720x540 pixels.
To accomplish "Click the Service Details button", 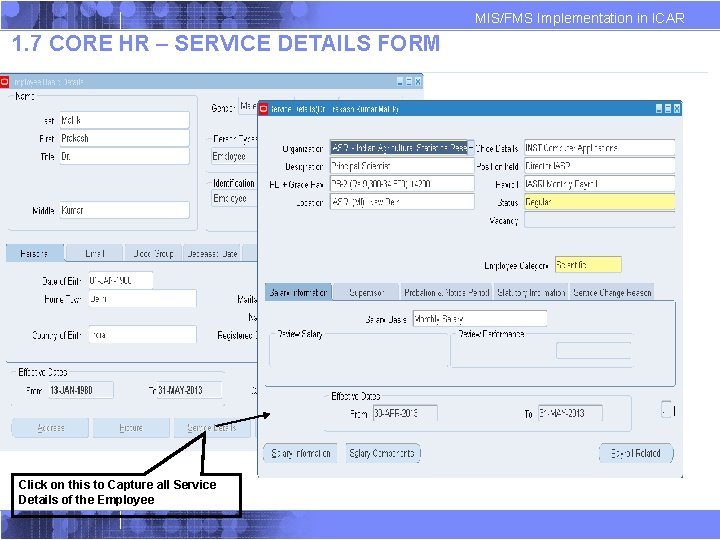I will (x=212, y=428).
